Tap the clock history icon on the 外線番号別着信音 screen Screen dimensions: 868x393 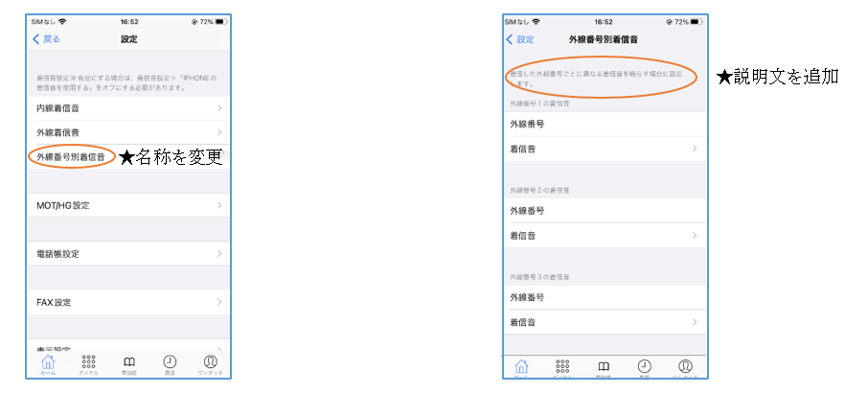(645, 367)
